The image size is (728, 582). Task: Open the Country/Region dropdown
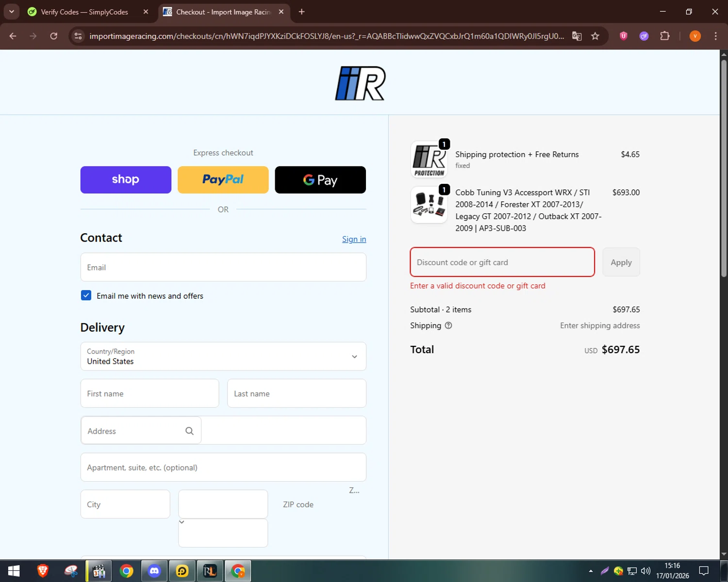pyautogui.click(x=223, y=356)
